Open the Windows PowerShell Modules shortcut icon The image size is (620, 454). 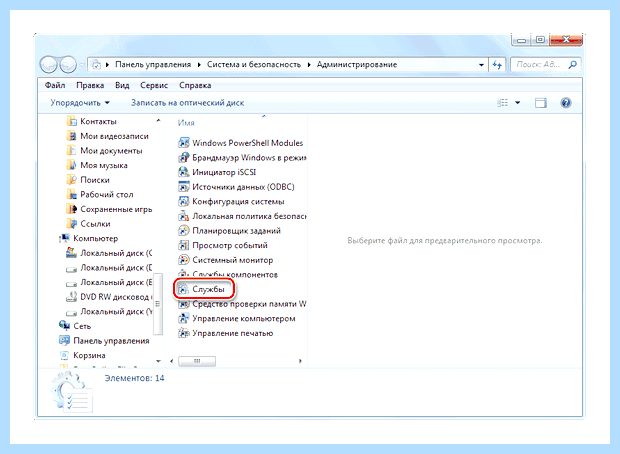point(183,143)
